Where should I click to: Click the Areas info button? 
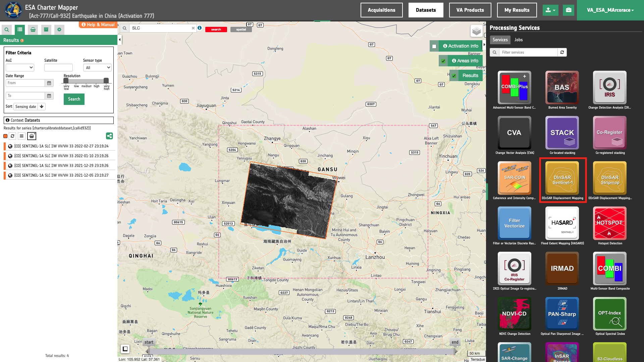point(465,61)
